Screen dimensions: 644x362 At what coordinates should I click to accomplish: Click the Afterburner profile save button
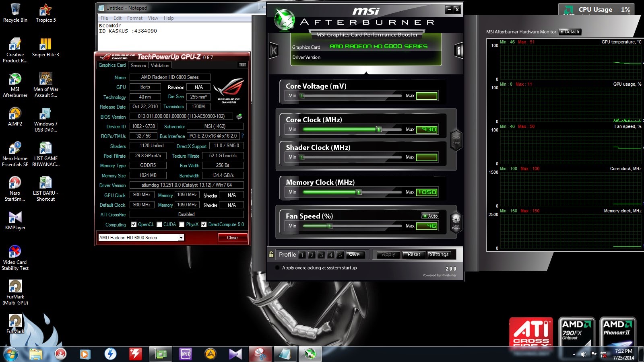(355, 255)
